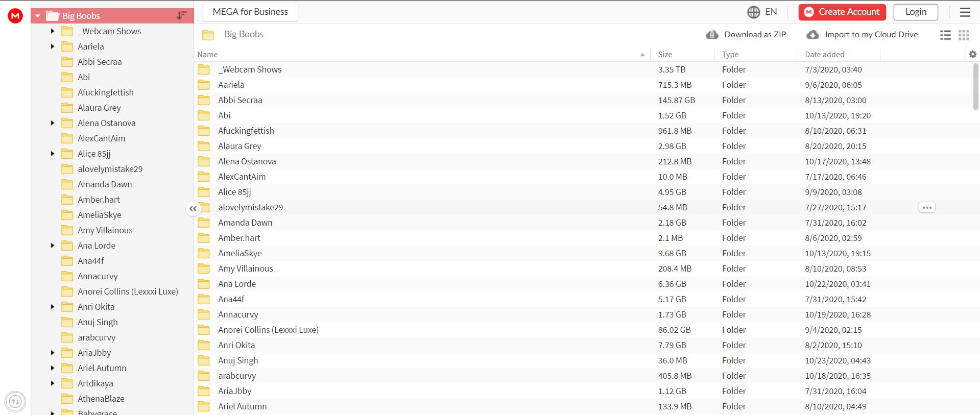Click the Download as ZIP icon
The height and width of the screenshot is (415, 980).
click(x=712, y=35)
